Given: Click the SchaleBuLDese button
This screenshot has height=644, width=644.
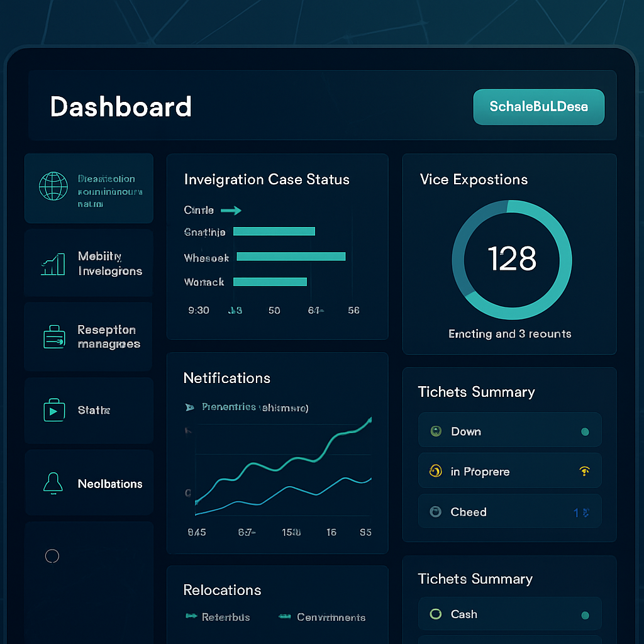Looking at the screenshot, I should [x=538, y=106].
